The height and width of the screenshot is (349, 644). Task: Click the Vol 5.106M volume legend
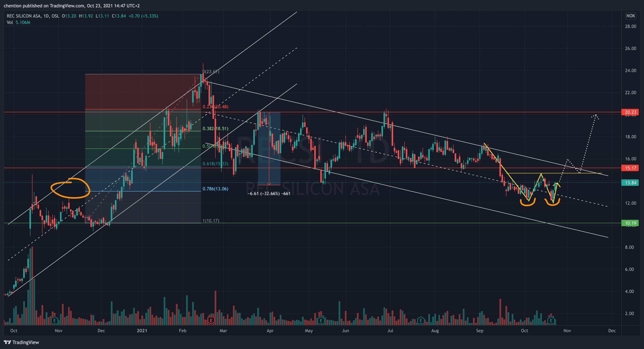[18, 22]
